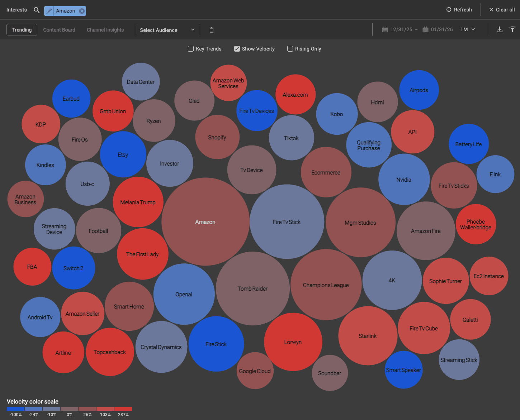Select the large Amazon bubble
Viewport: 520px width, 420px height.
click(205, 222)
